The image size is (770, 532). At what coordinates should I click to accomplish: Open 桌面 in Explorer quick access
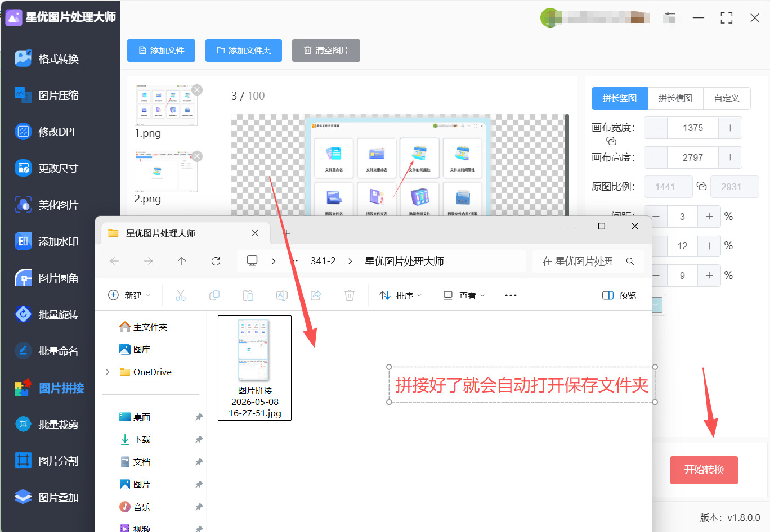coord(135,417)
